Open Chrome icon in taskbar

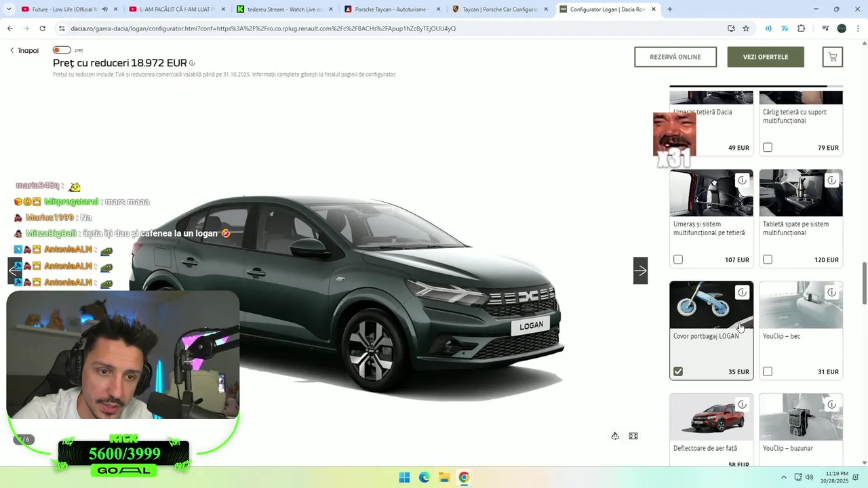tap(464, 477)
